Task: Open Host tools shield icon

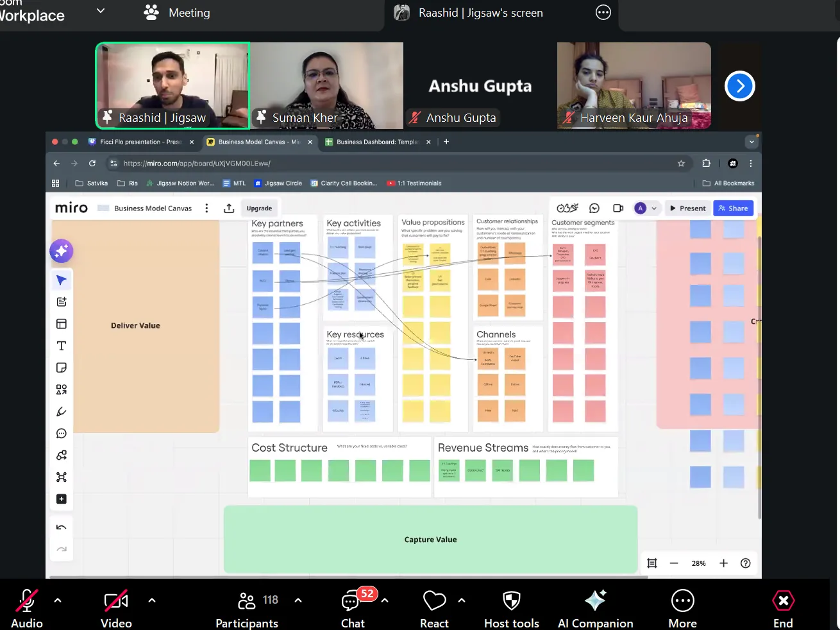Action: coord(511,608)
